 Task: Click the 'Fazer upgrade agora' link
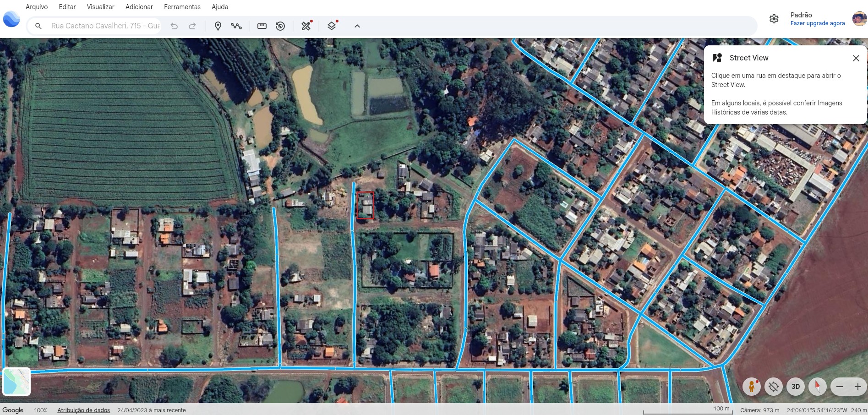pyautogui.click(x=817, y=23)
